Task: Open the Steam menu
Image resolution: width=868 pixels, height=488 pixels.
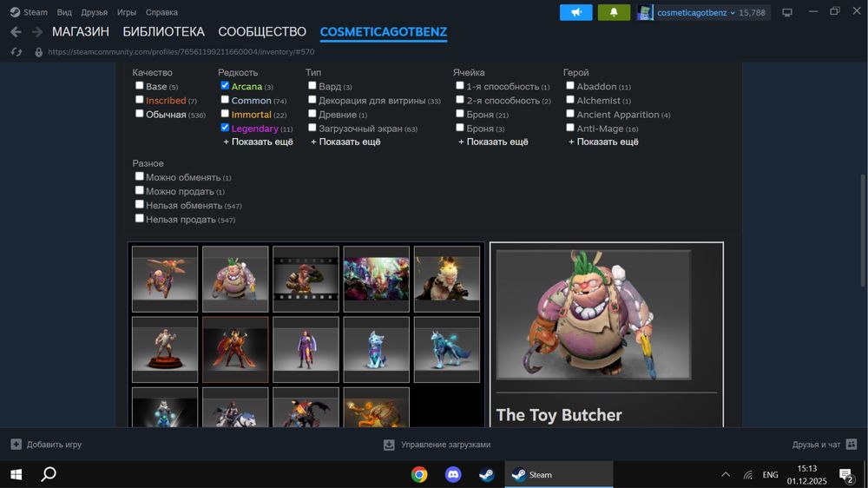Action: (36, 12)
